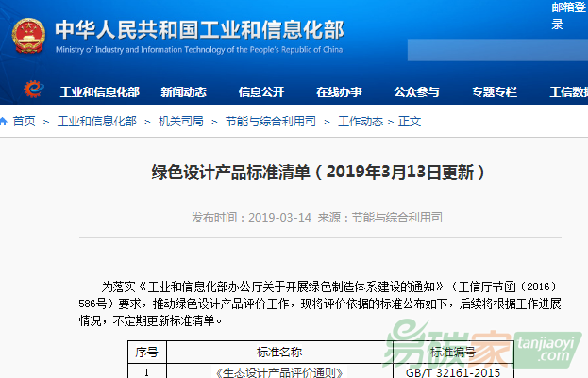Click 机关司局 breadcrumb link
The height and width of the screenshot is (378, 588).
[181, 121]
